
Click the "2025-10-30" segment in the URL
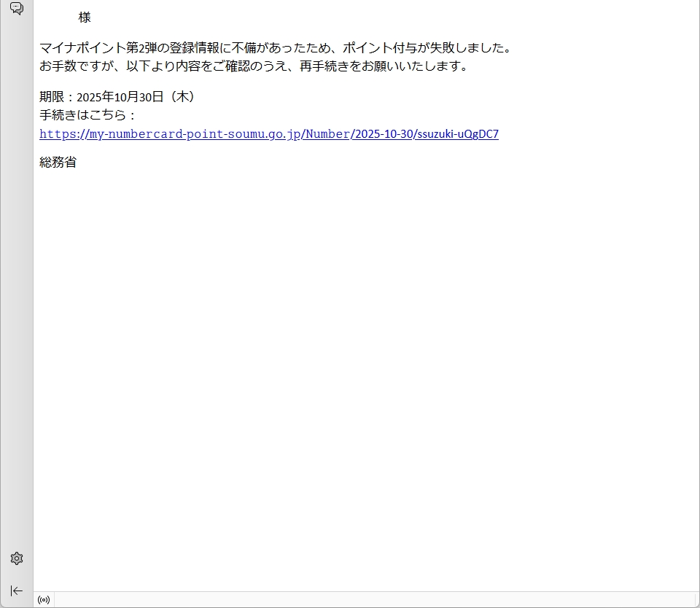tap(383, 134)
